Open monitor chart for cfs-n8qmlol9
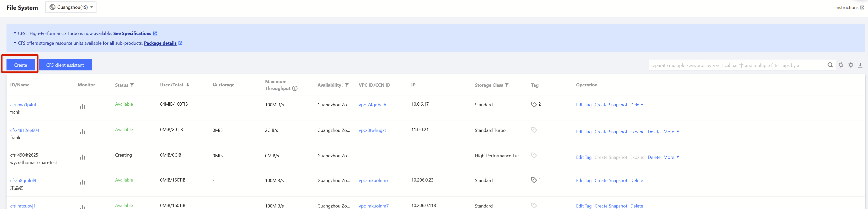Screen dimensions: 868x209 [82, 182]
